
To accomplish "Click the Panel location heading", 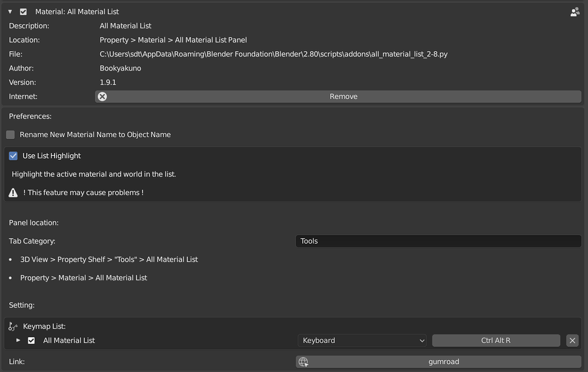I will tap(34, 222).
